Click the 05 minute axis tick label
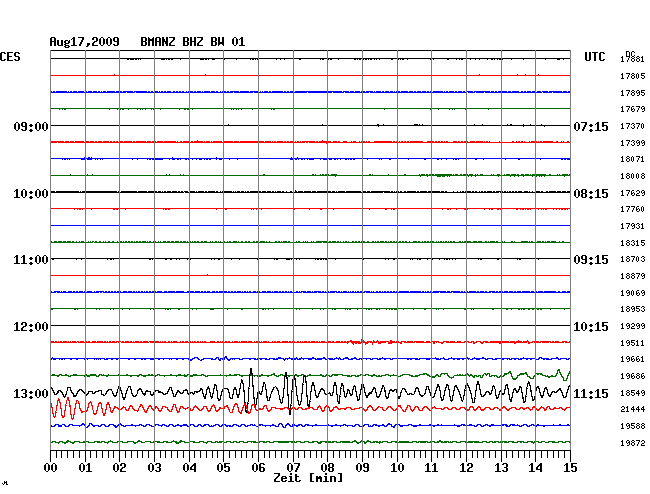Screen dimensions: 650x494 pos(223,468)
